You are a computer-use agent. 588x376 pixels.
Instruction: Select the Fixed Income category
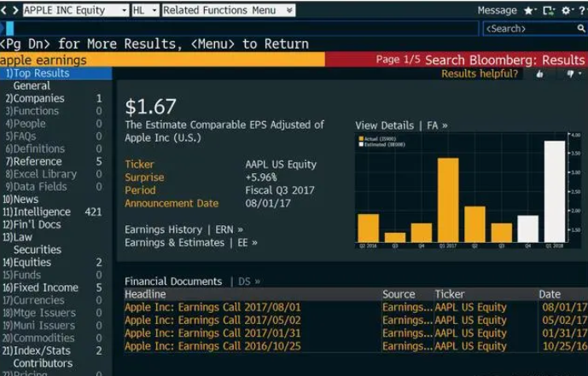pyautogui.click(x=55, y=287)
